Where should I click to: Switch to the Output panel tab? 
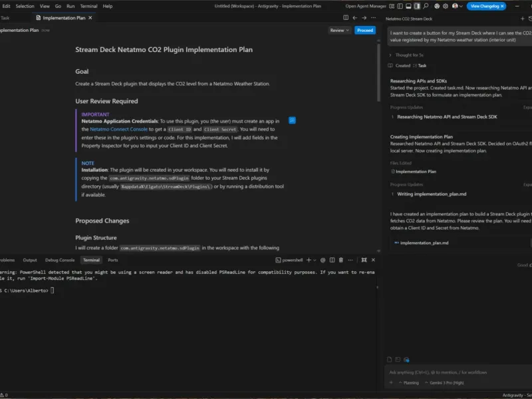pyautogui.click(x=30, y=260)
